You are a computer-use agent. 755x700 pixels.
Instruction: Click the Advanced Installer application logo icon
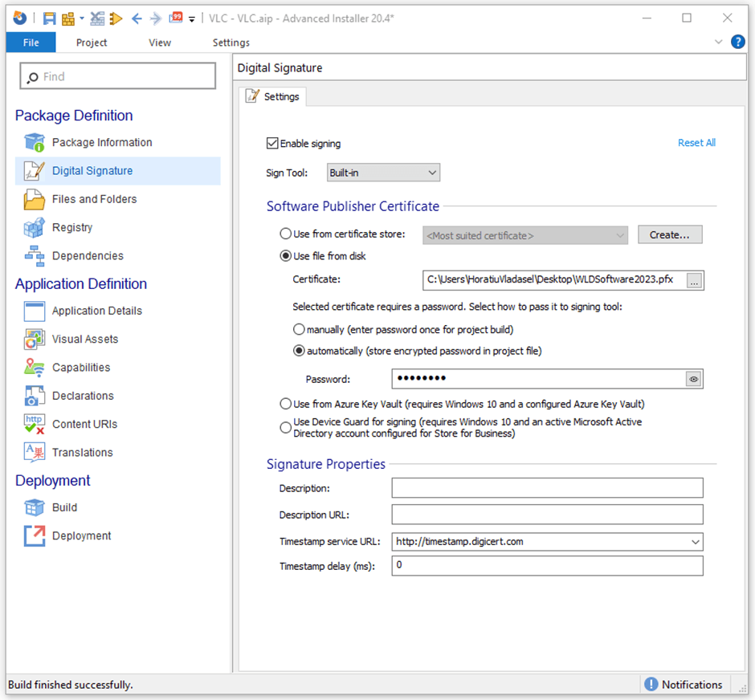pyautogui.click(x=20, y=18)
